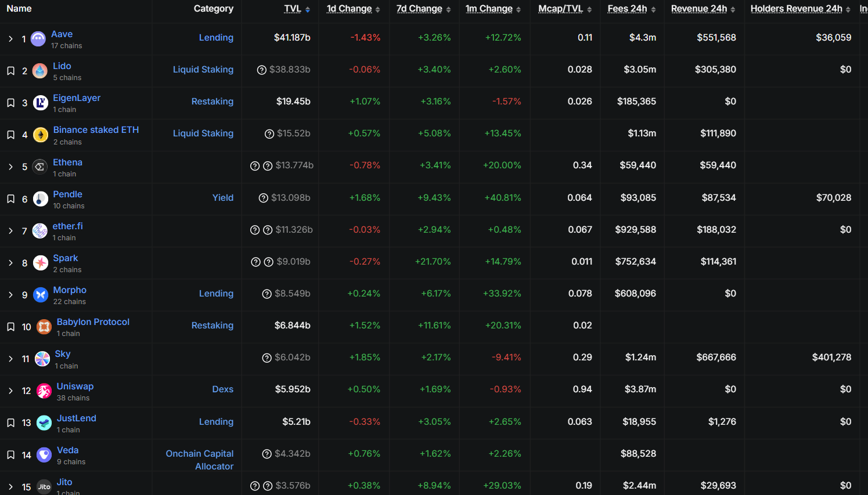Click the Pendle protocol logo
This screenshot has height=495, width=868.
(x=40, y=198)
